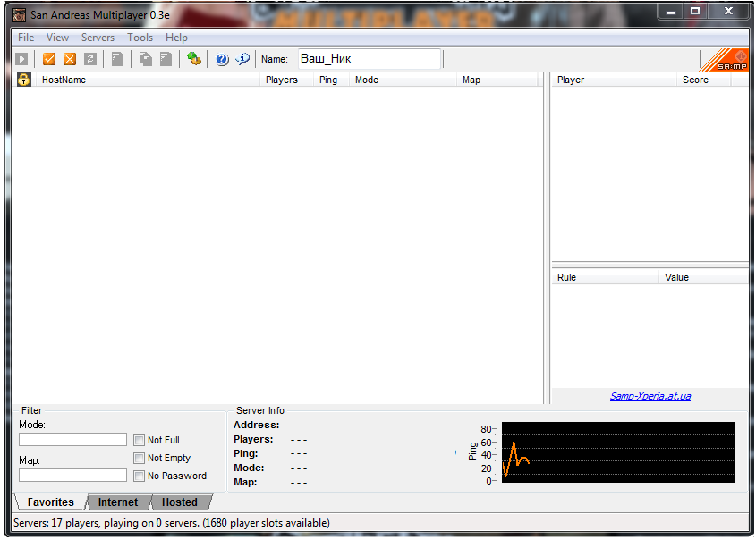
Task: Enable the Not Full filter checkbox
Action: pyautogui.click(x=139, y=440)
